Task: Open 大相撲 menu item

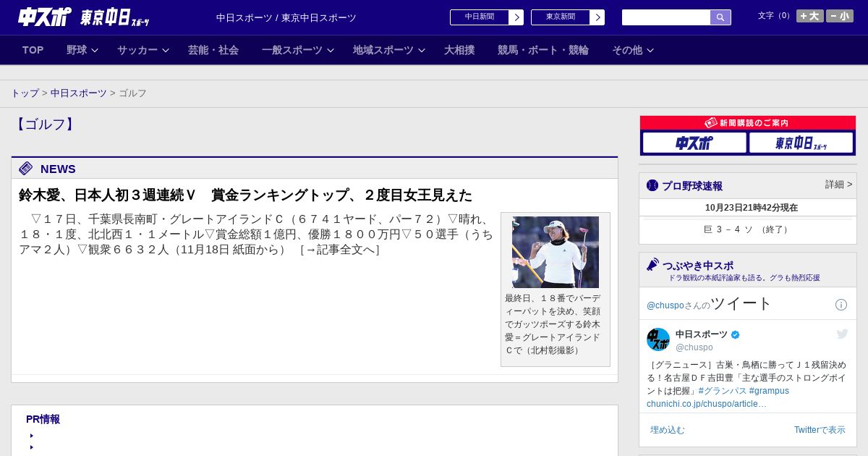Action: (x=459, y=50)
